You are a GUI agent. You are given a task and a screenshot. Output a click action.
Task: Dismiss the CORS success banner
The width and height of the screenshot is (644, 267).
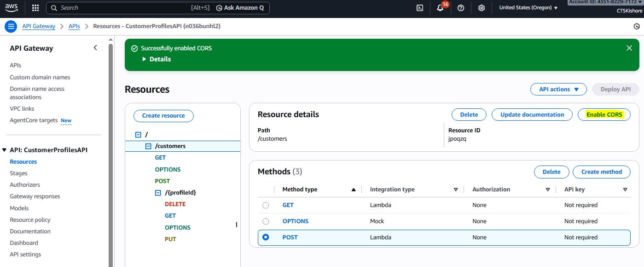(x=629, y=48)
